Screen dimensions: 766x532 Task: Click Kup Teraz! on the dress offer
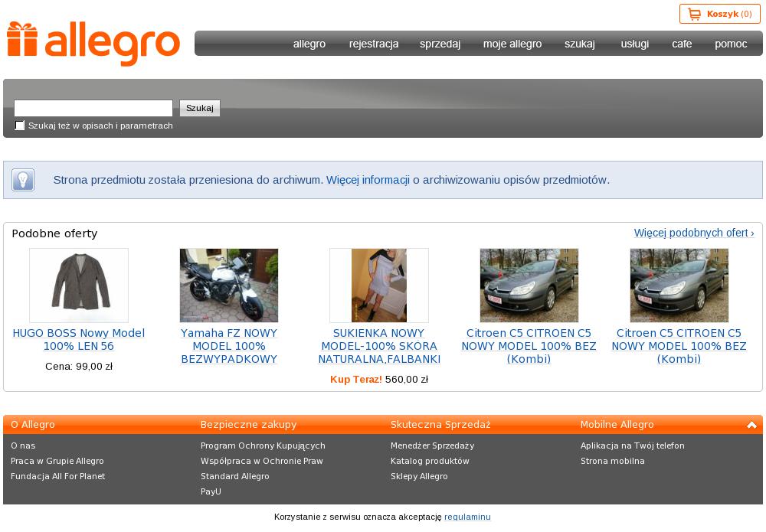coord(355,379)
